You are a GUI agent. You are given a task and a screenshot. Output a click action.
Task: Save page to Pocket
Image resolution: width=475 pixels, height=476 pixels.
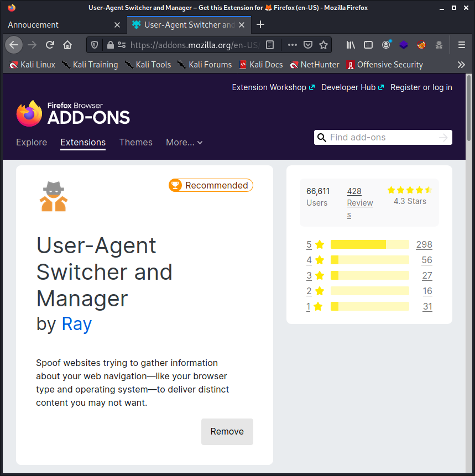click(x=308, y=45)
